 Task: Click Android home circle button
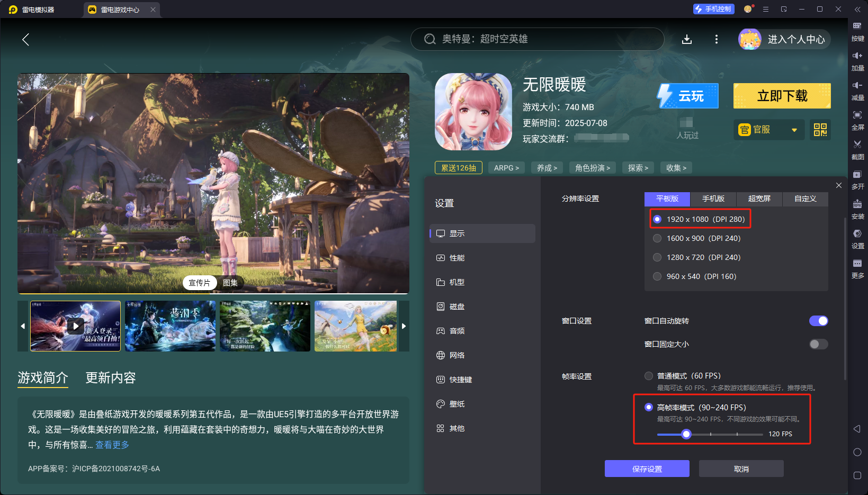tap(857, 452)
